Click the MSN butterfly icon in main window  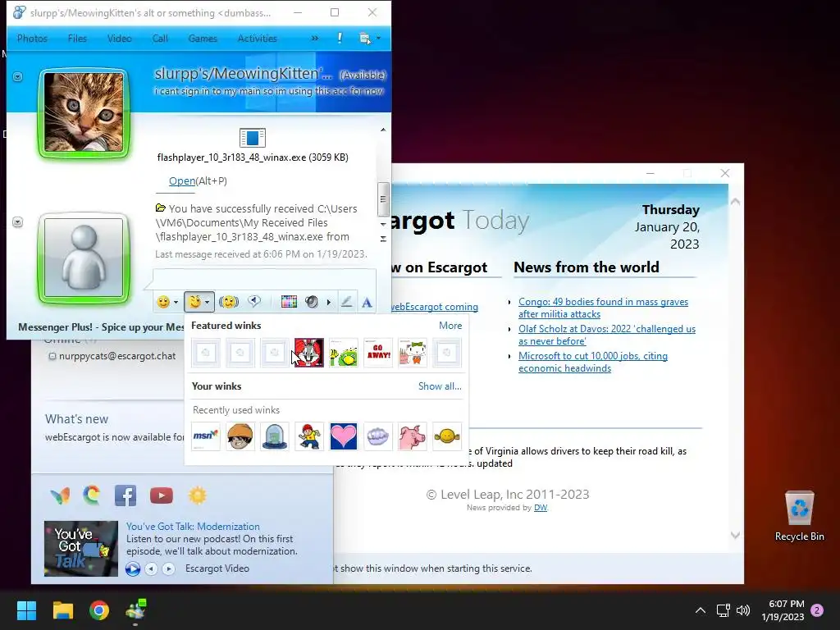click(x=61, y=495)
